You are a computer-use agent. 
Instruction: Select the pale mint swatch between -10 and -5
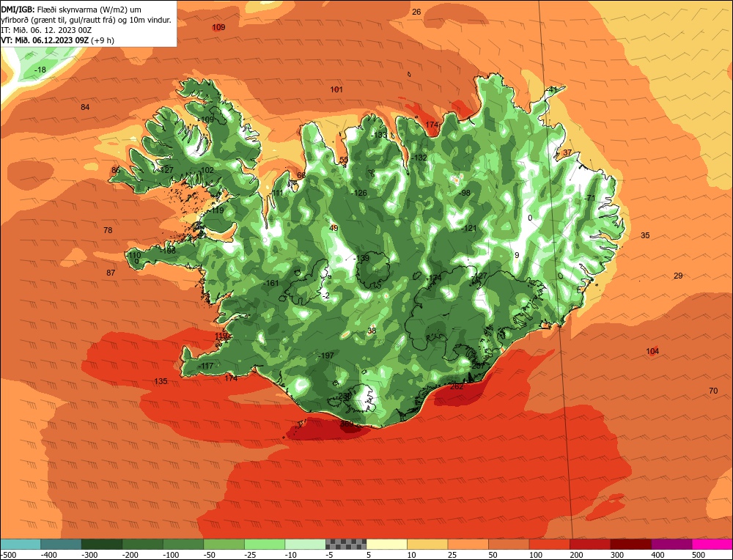[x=305, y=544]
